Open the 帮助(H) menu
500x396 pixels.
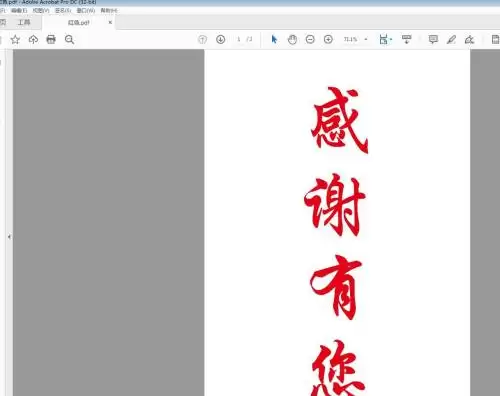[109, 11]
